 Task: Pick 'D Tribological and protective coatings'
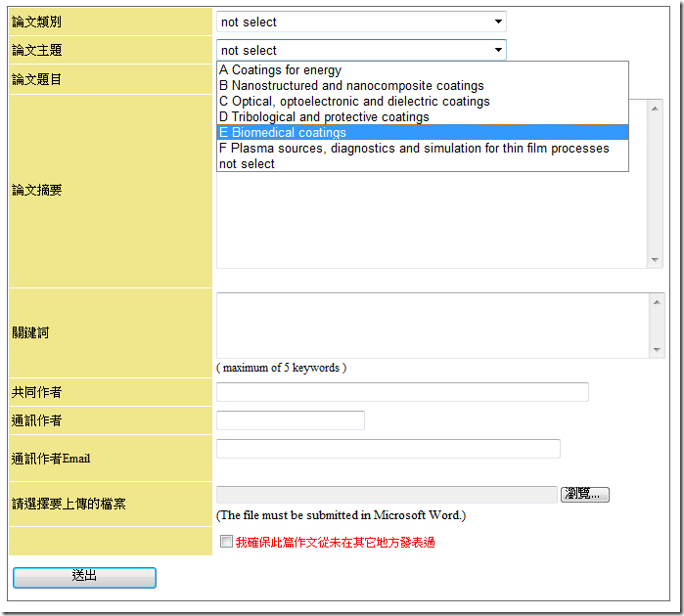[324, 117]
